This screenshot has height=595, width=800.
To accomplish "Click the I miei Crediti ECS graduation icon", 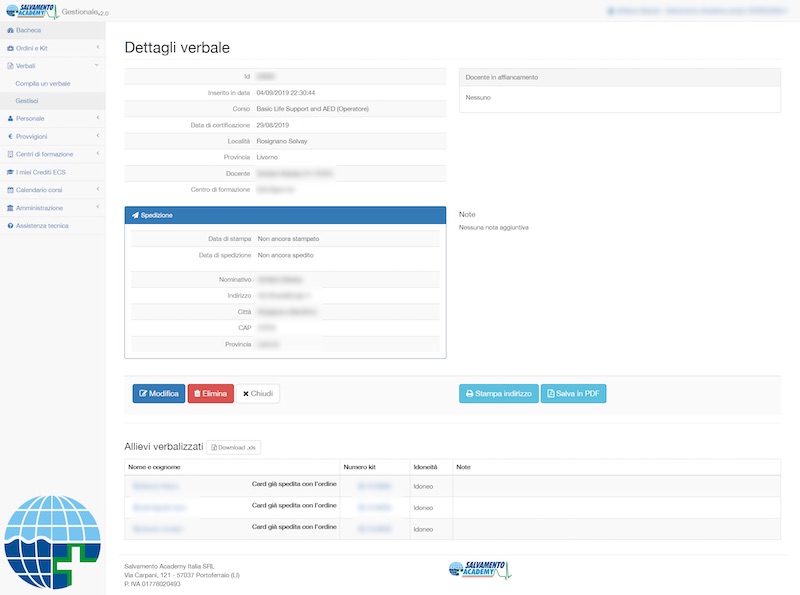I will 10,172.
